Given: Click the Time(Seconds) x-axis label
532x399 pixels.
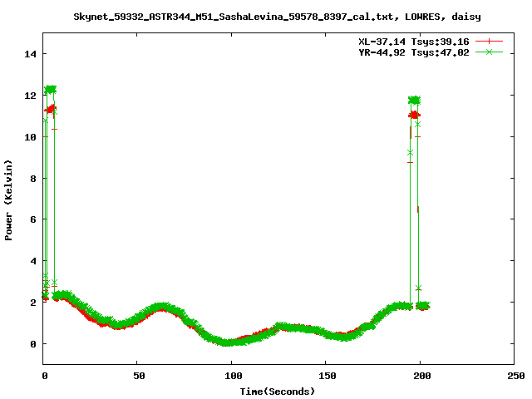Looking at the screenshot, I should (x=277, y=392).
